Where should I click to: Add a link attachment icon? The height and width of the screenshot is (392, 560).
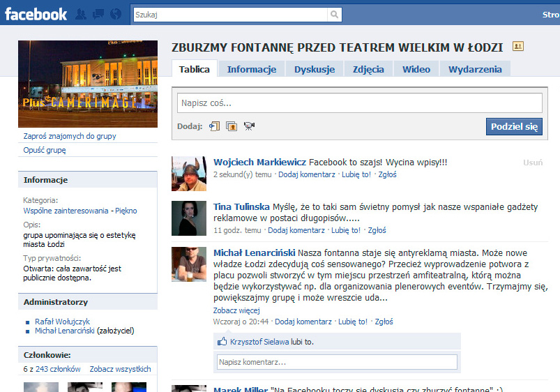pyautogui.click(x=214, y=126)
